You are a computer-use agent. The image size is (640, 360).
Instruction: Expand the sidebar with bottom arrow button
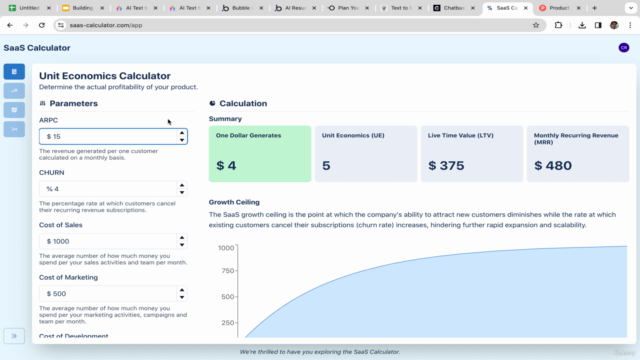pyautogui.click(x=14, y=336)
